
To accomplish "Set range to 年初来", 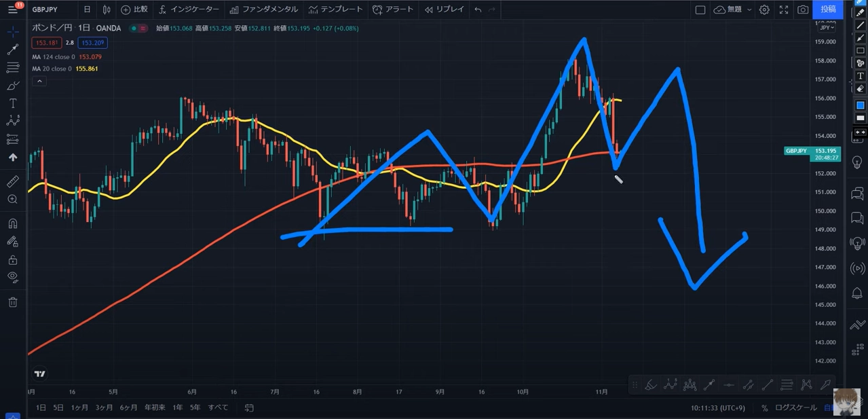I will tap(155, 407).
